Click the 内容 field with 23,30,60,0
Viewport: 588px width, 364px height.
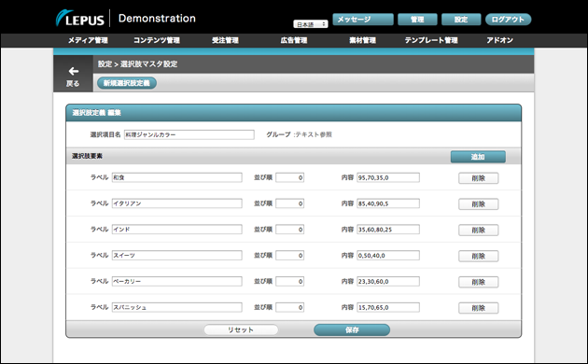point(388,282)
